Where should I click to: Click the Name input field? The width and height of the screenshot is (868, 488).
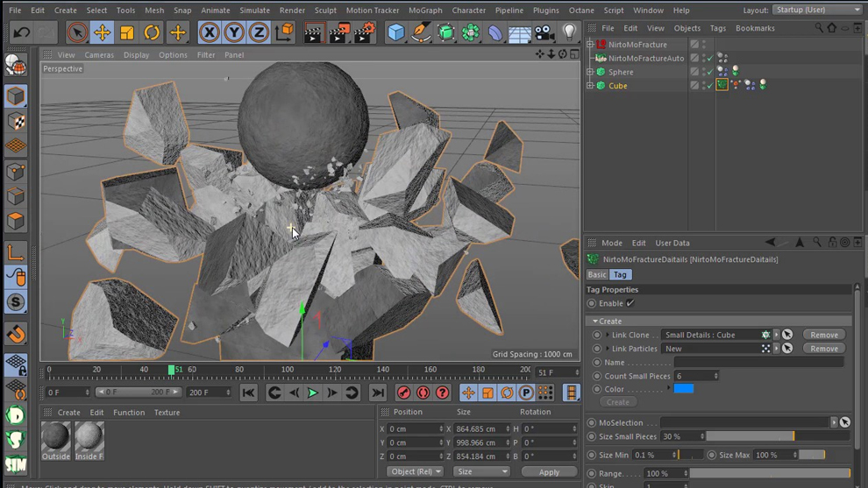point(758,363)
